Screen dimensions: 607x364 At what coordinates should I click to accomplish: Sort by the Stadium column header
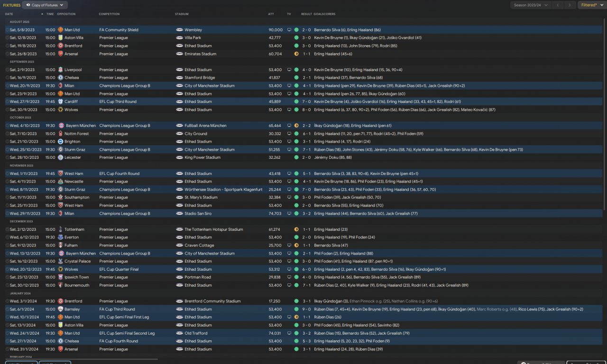click(182, 14)
